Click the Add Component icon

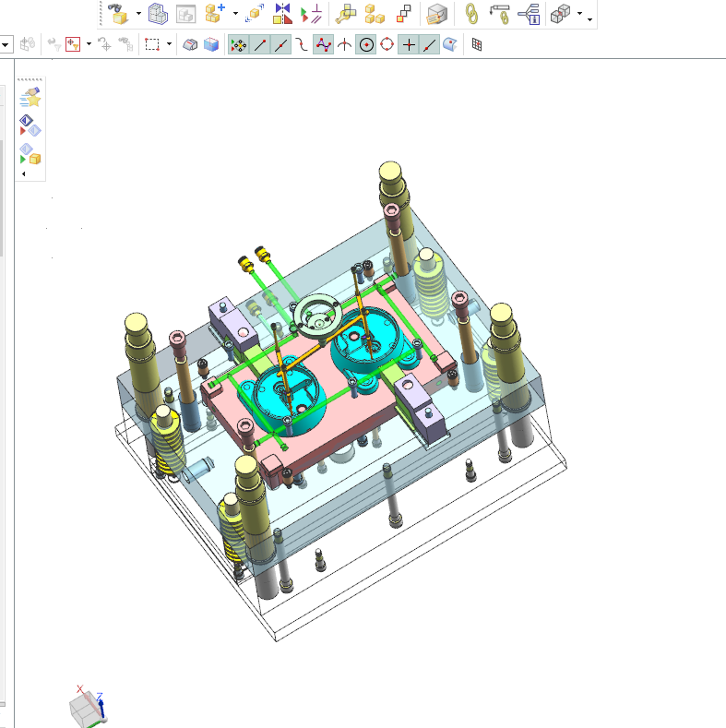point(215,14)
